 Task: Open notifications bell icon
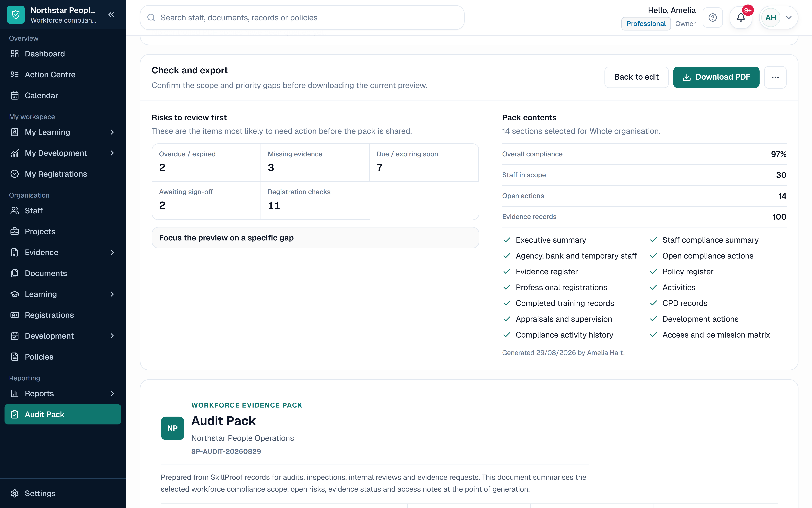pyautogui.click(x=741, y=17)
